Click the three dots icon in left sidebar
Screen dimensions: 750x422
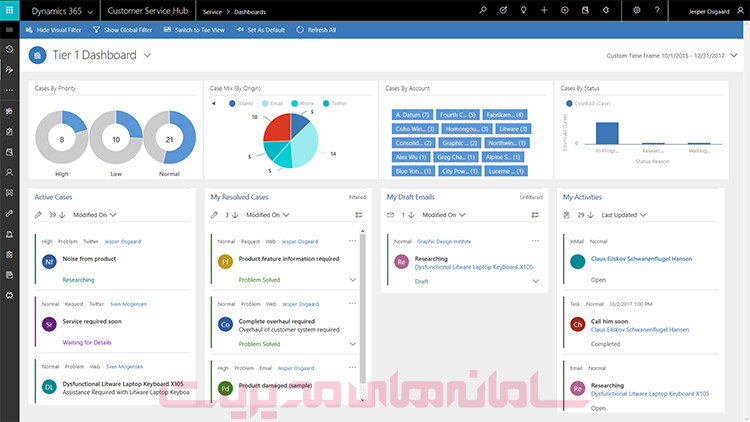pyautogui.click(x=9, y=90)
